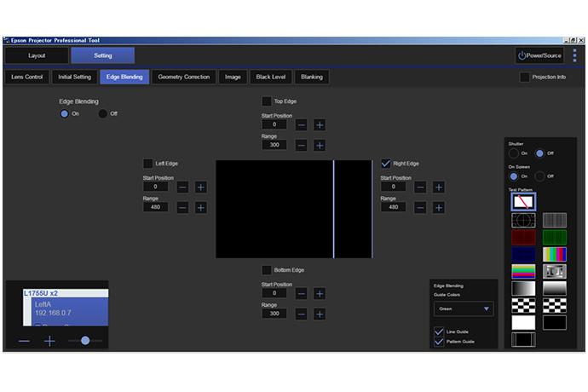Image resolution: width=588 pixels, height=392 pixels.
Task: Select the red grid test pattern
Action: pyautogui.click(x=523, y=237)
